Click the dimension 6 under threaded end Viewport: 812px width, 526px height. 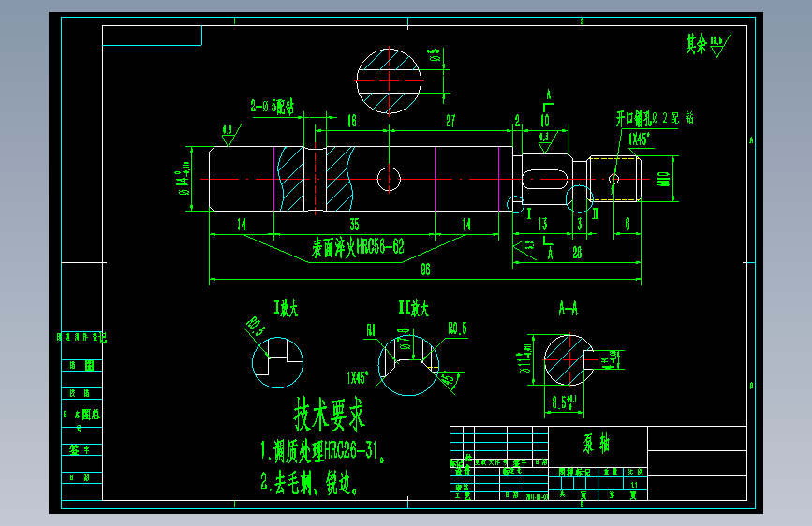pos(627,224)
